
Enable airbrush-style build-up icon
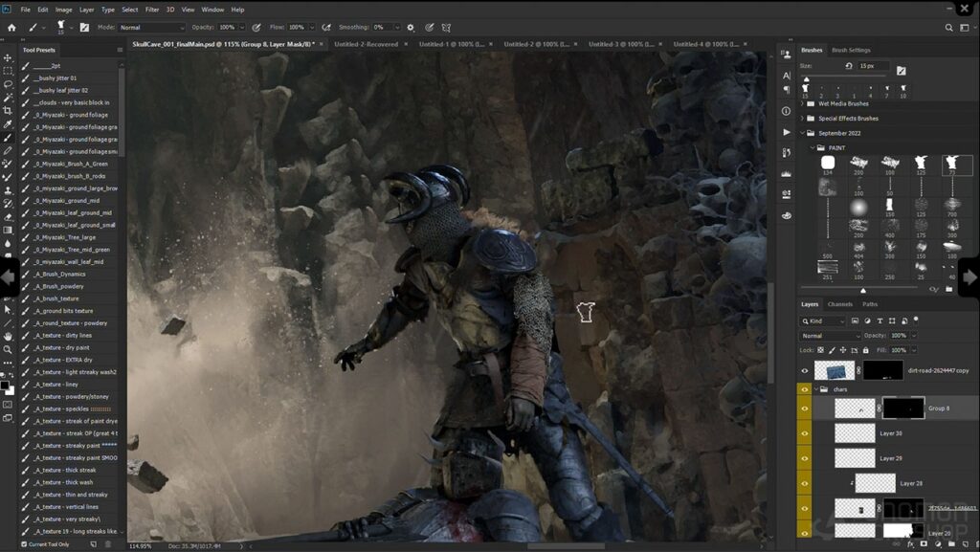(326, 28)
